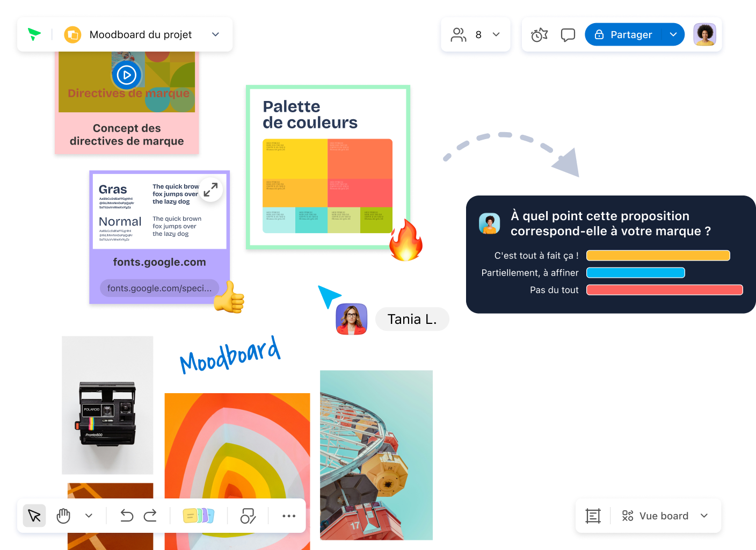Open the comments speech bubble icon
The width and height of the screenshot is (756, 550).
[568, 35]
